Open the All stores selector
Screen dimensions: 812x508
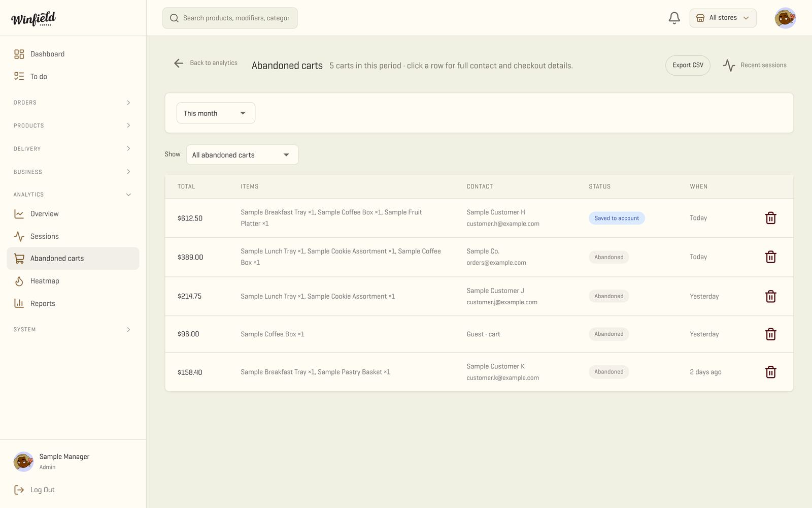tap(723, 18)
